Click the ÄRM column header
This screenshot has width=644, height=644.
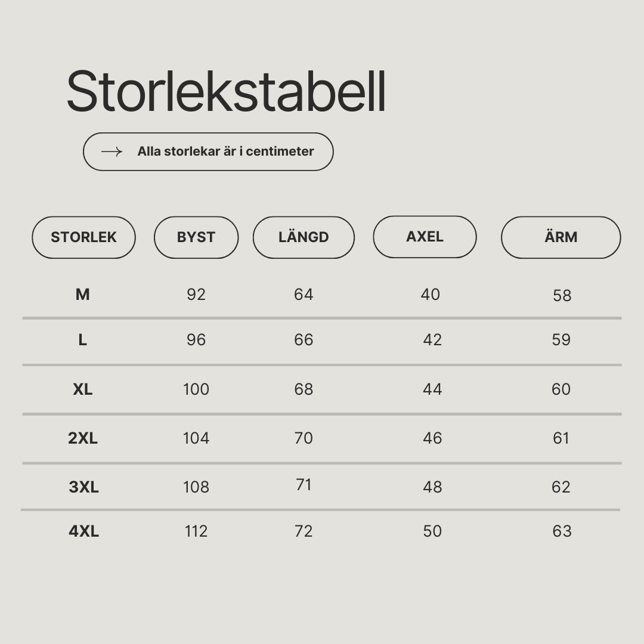point(561,237)
